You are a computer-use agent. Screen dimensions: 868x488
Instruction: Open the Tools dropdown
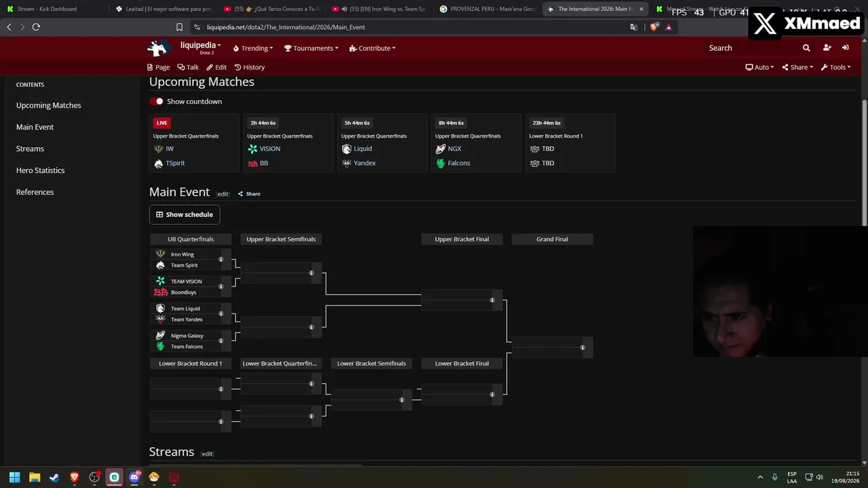[835, 67]
